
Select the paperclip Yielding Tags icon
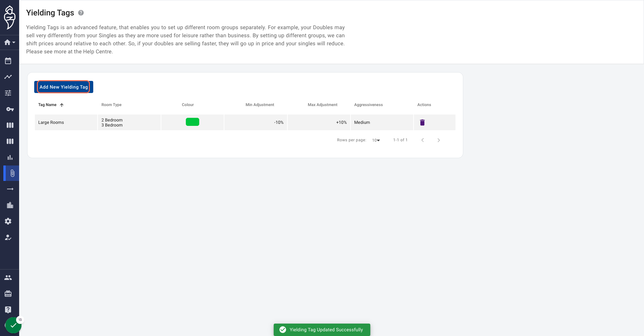12,173
